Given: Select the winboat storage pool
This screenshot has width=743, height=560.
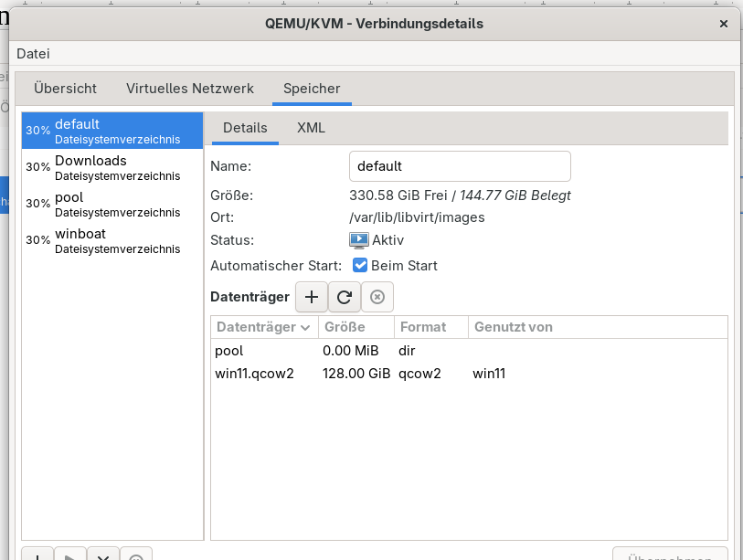Looking at the screenshot, I should [x=112, y=240].
